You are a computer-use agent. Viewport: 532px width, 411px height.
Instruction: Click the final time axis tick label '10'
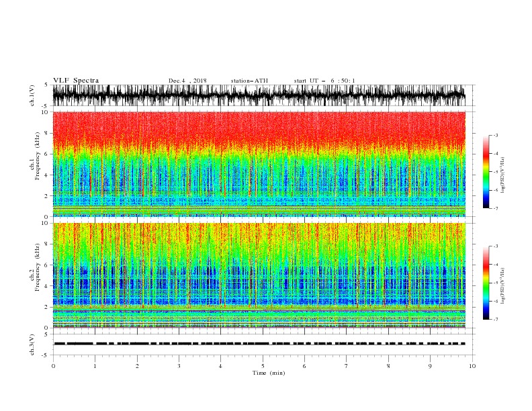pos(472,366)
